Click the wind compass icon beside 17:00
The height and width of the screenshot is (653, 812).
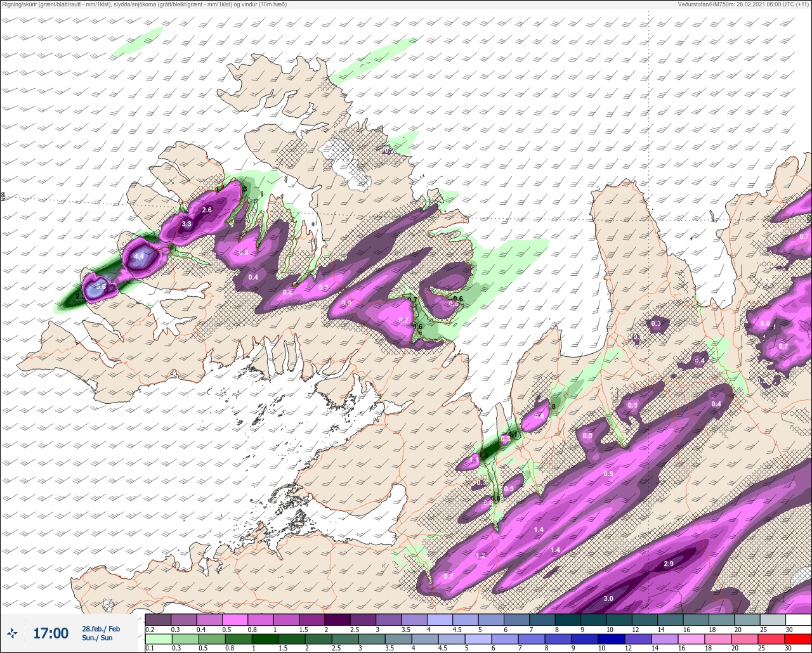click(x=12, y=633)
